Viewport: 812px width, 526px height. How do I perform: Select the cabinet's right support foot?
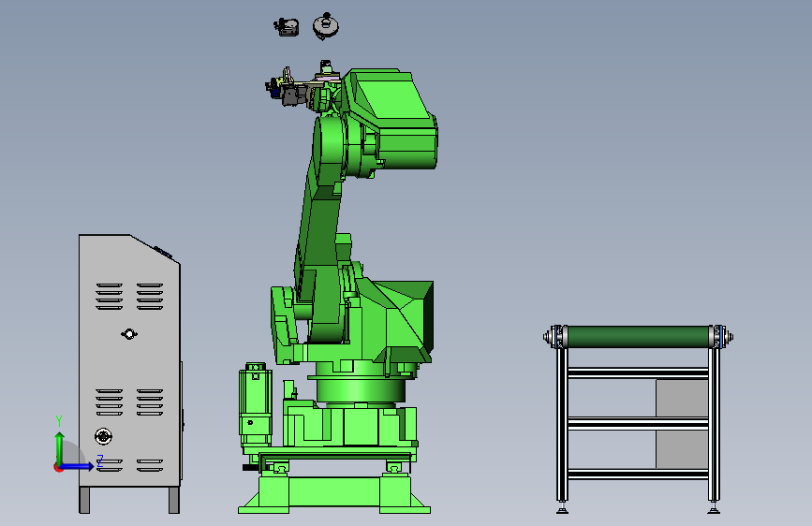pos(174,500)
